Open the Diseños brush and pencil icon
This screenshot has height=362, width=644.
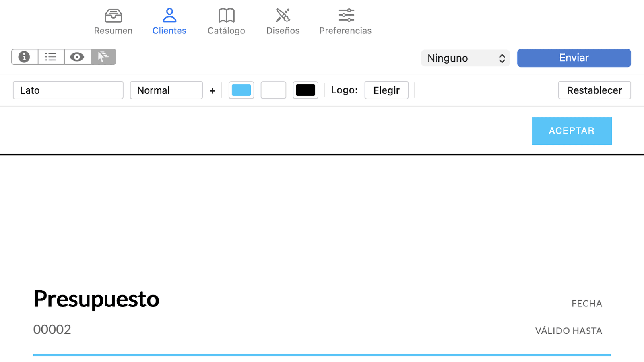[x=283, y=16]
